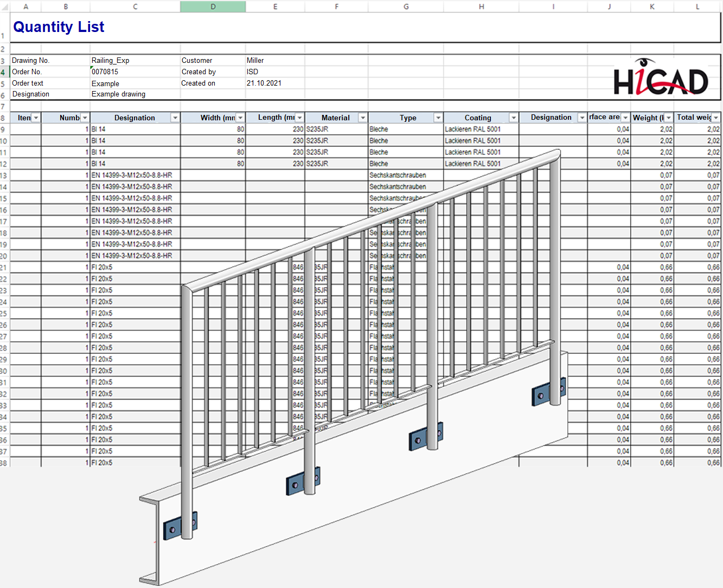723x588 pixels.
Task: Click the Miller customer cell
Action: [x=275, y=60]
